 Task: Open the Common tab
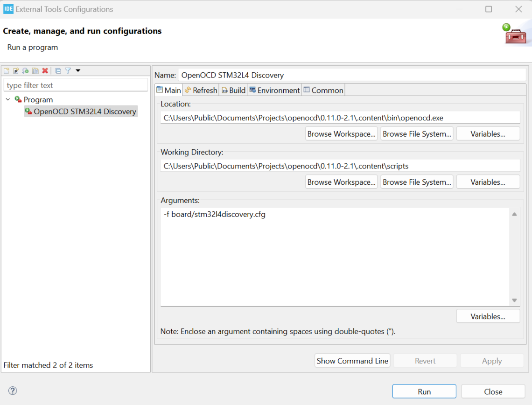click(x=323, y=90)
